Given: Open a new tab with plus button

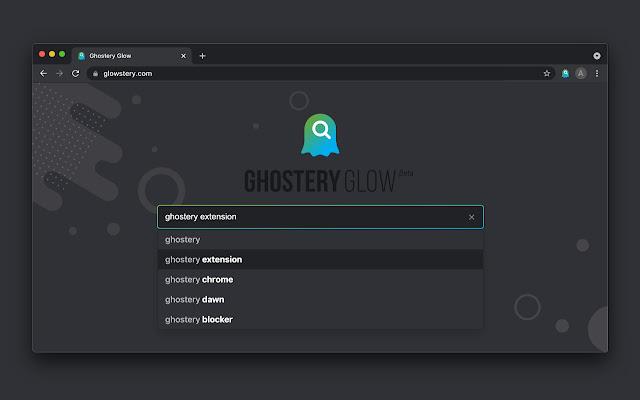Looking at the screenshot, I should click(202, 56).
